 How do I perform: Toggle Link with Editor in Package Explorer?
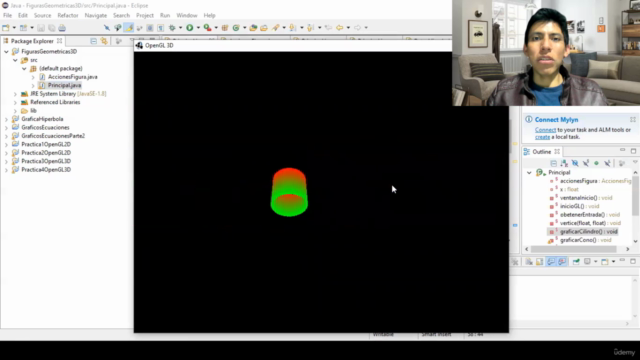(104, 41)
